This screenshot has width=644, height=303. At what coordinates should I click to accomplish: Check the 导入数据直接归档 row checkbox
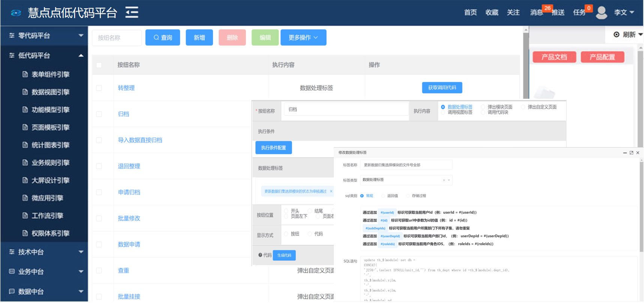pos(99,140)
